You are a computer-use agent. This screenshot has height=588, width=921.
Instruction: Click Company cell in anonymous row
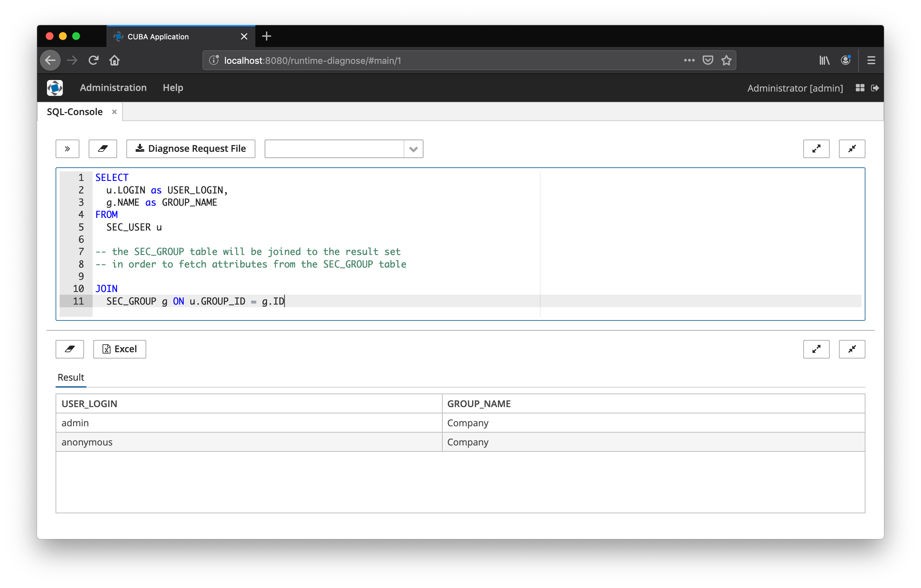point(653,442)
